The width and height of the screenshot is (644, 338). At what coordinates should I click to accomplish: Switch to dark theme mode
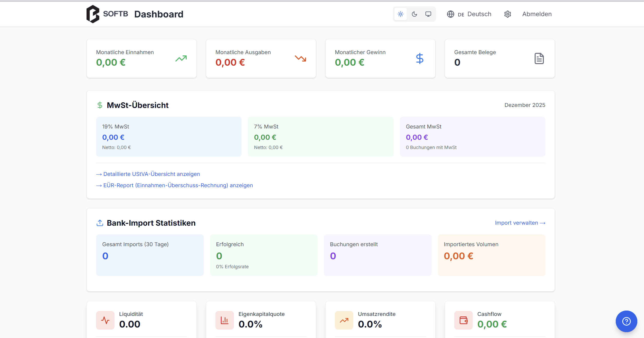click(x=414, y=14)
